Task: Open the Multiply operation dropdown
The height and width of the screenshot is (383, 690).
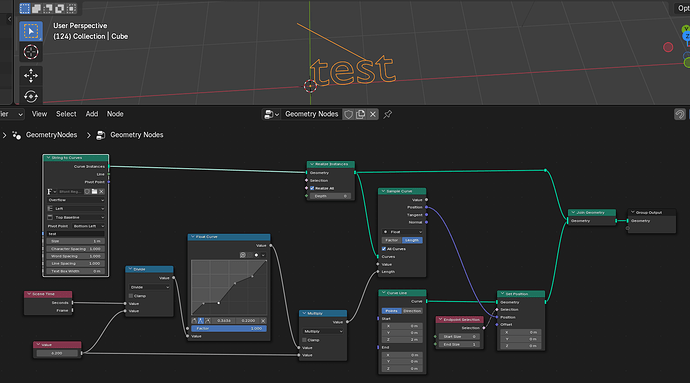Action: coord(323,331)
